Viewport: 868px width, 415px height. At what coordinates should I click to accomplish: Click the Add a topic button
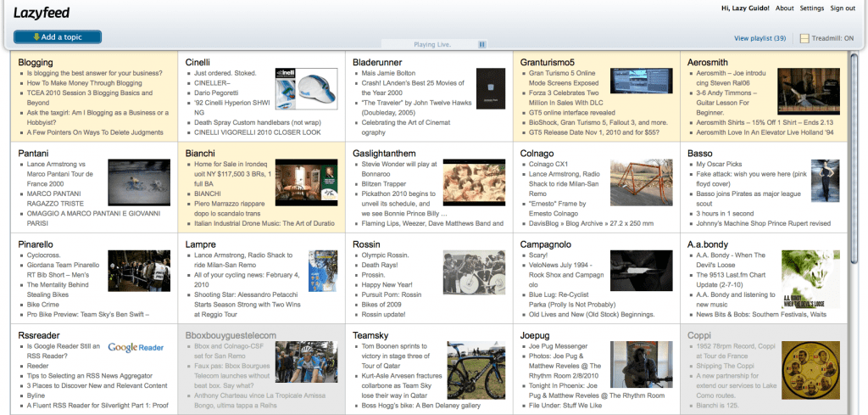click(x=58, y=37)
